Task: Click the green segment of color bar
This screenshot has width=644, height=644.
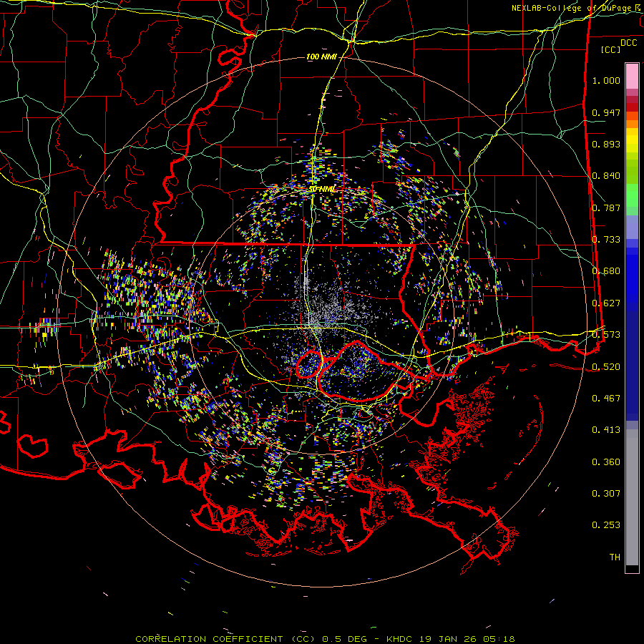Action: [x=632, y=199]
